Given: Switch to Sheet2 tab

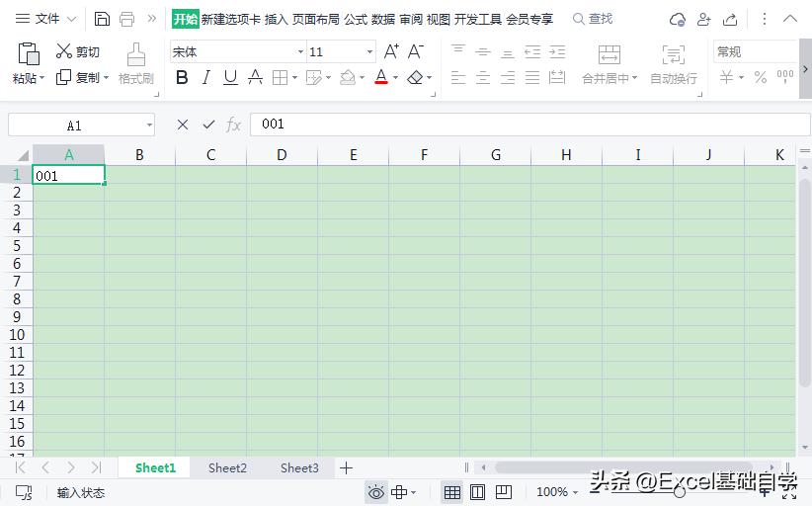Looking at the screenshot, I should (x=227, y=468).
